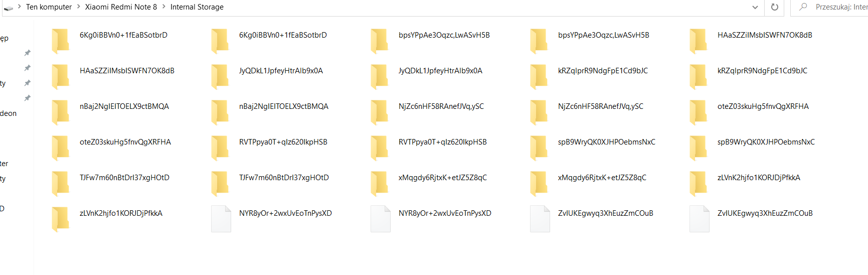Open the first 6Kg0iBBVn0+1fEaBSotbrD folder icon
This screenshot has height=275, width=868.
coord(61,41)
